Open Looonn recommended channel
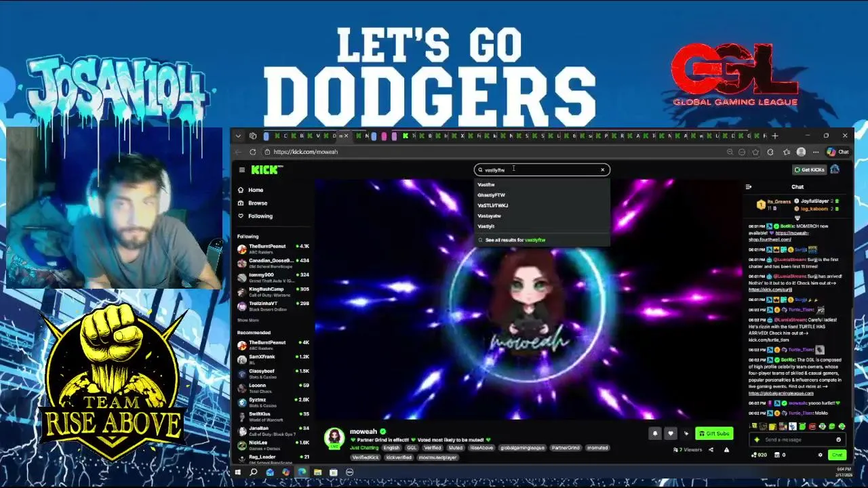 point(273,388)
